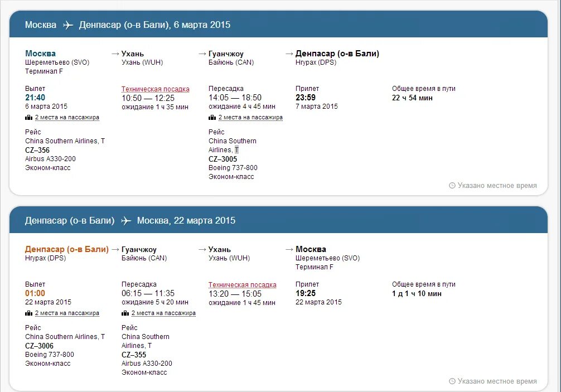This screenshot has height=392, width=561.
Task: Open the baggage link under the Москва departure
Action: [x=67, y=117]
